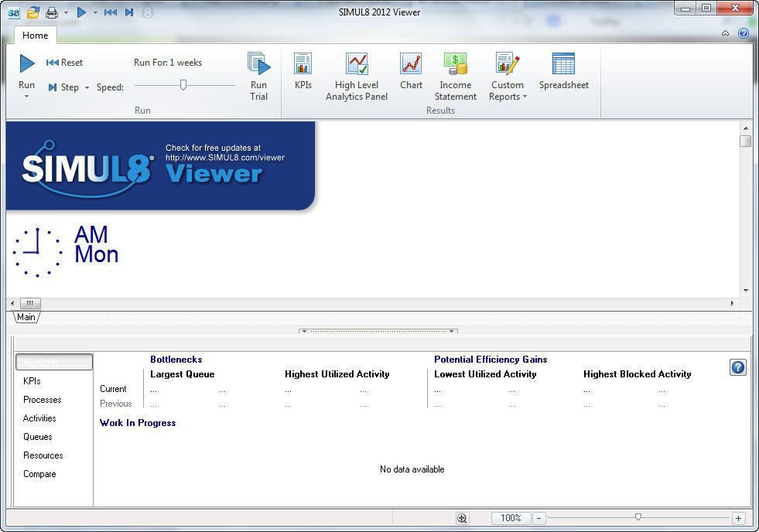Click the Highest Blocked Activity heading

[x=637, y=373]
